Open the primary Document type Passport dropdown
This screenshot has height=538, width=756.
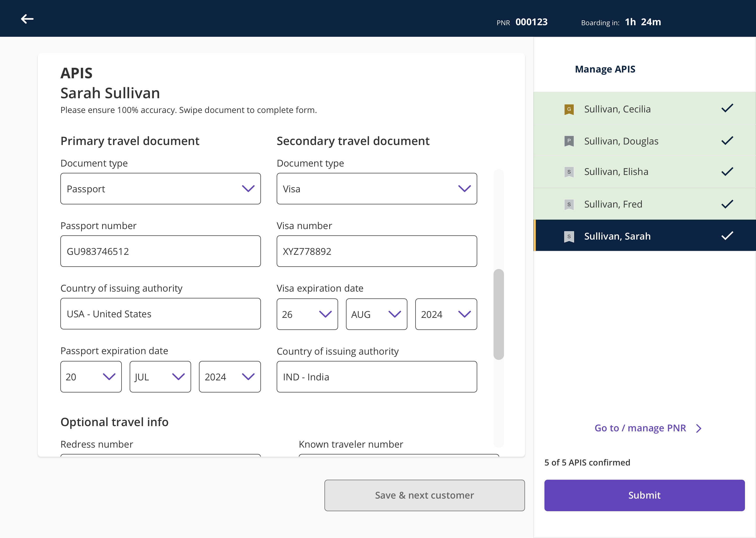pos(161,189)
